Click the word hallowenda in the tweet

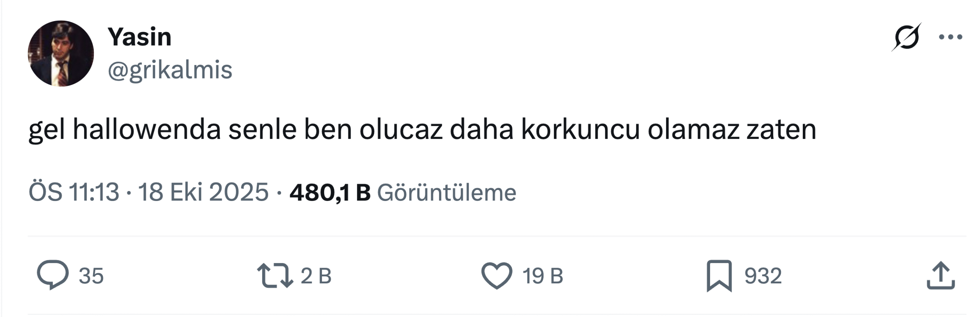pyautogui.click(x=147, y=129)
